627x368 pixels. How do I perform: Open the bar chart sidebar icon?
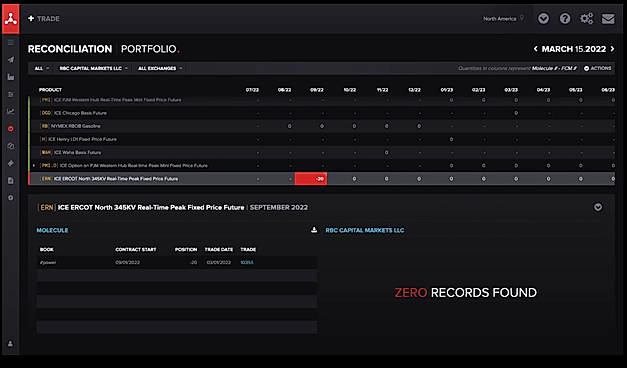coord(11,77)
